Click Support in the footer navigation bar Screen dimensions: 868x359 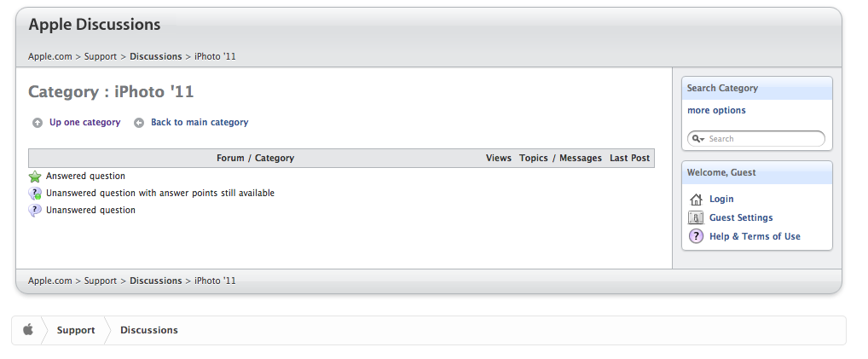76,330
